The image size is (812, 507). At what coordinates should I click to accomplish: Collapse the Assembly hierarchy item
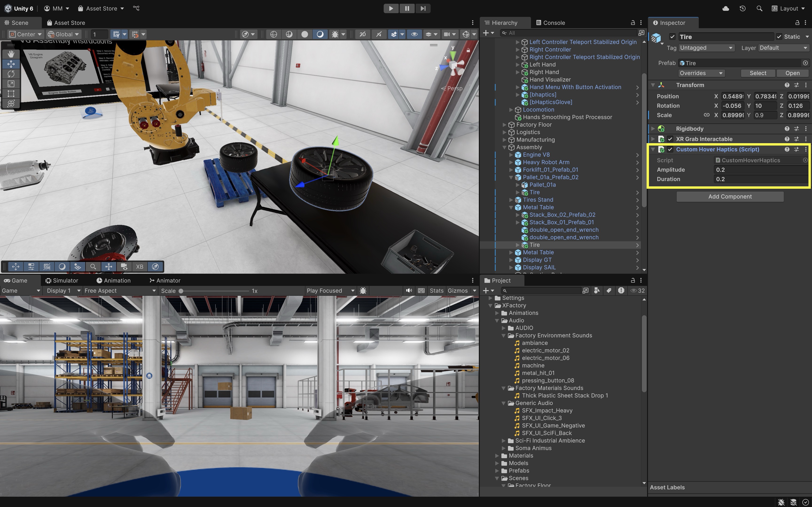pos(504,147)
